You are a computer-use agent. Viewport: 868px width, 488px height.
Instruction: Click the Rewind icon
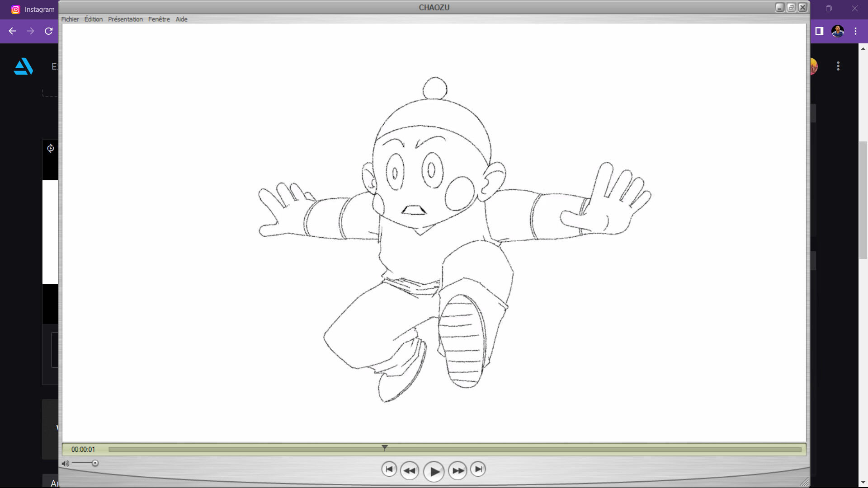point(410,470)
